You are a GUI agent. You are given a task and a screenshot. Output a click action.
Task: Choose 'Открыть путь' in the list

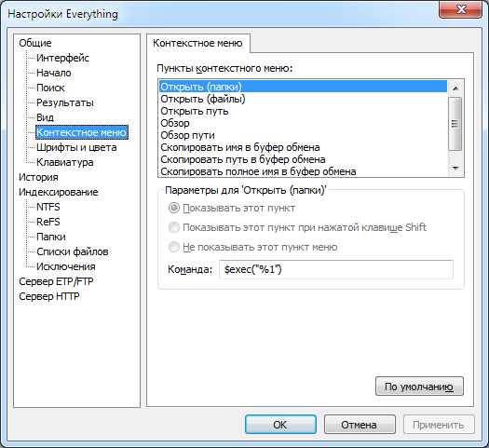(x=303, y=111)
